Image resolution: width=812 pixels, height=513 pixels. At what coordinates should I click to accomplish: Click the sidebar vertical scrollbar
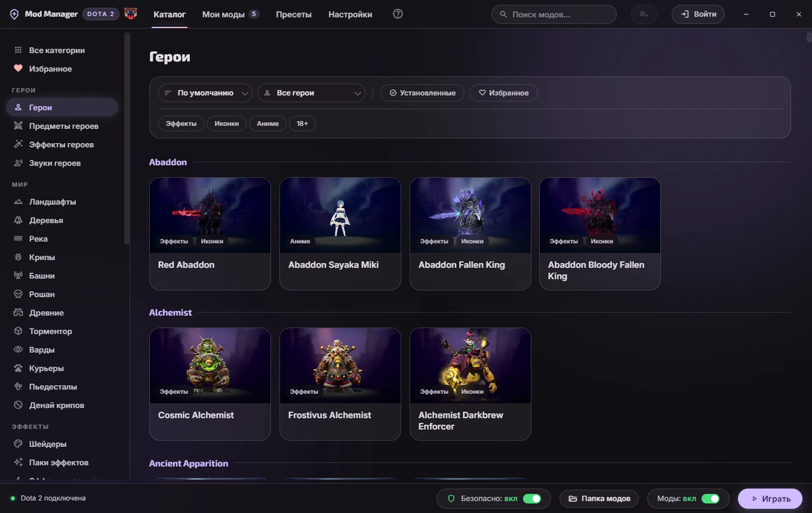pyautogui.click(x=127, y=138)
